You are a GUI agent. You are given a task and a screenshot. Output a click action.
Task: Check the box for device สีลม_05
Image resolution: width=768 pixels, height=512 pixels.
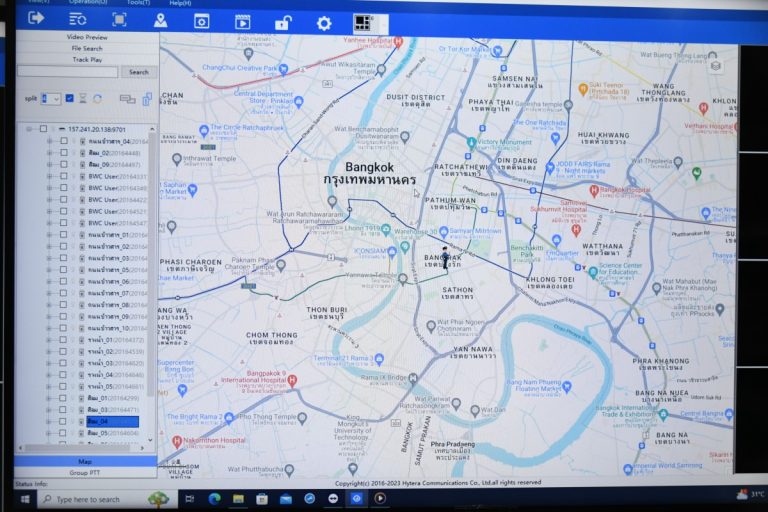point(63,433)
